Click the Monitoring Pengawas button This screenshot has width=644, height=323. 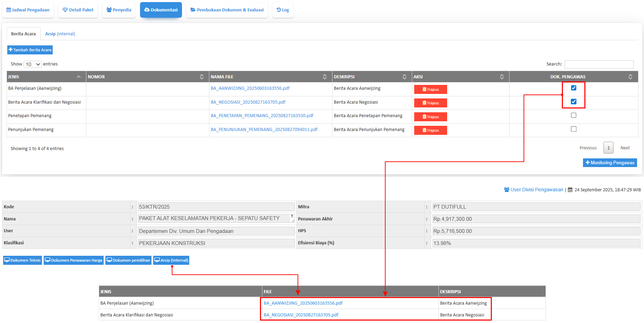point(610,163)
